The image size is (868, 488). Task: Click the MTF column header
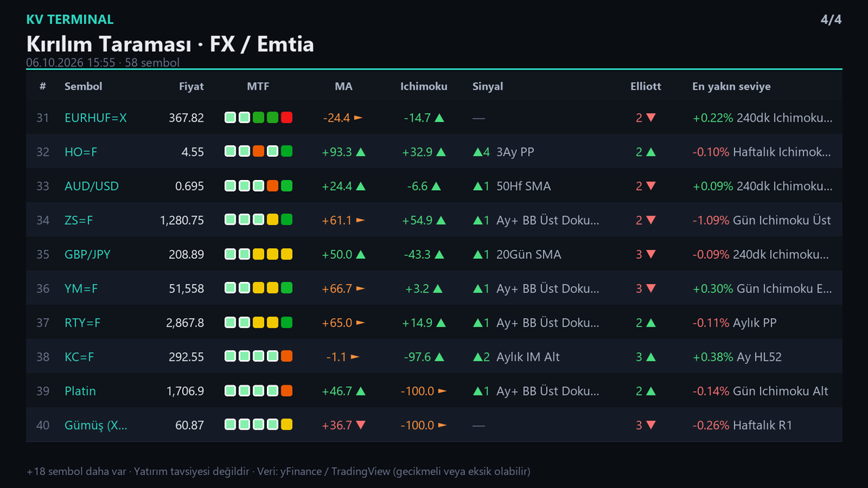point(258,86)
